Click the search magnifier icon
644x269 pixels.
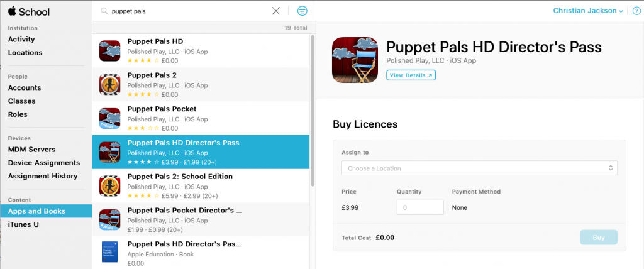tap(104, 11)
